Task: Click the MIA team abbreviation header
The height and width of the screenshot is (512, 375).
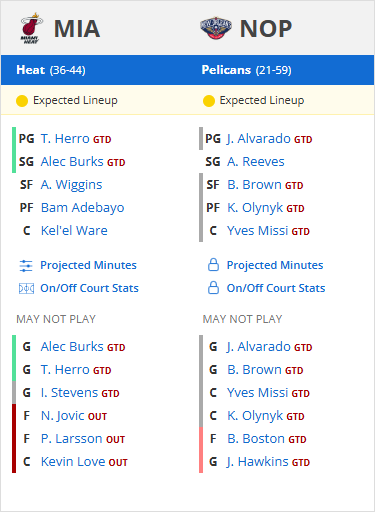Action: (x=77, y=29)
